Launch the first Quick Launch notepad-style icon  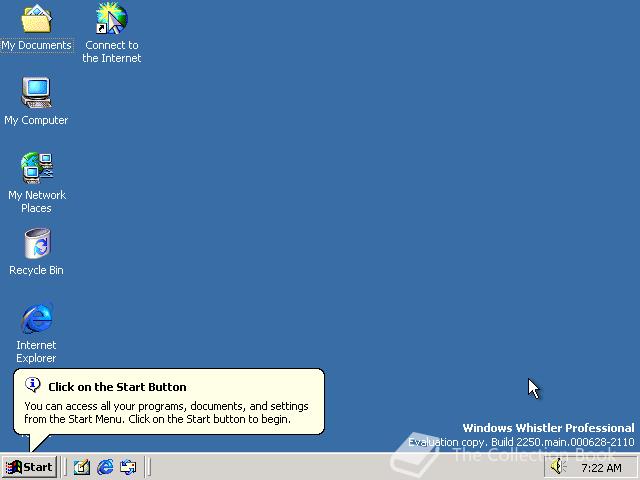[82, 467]
